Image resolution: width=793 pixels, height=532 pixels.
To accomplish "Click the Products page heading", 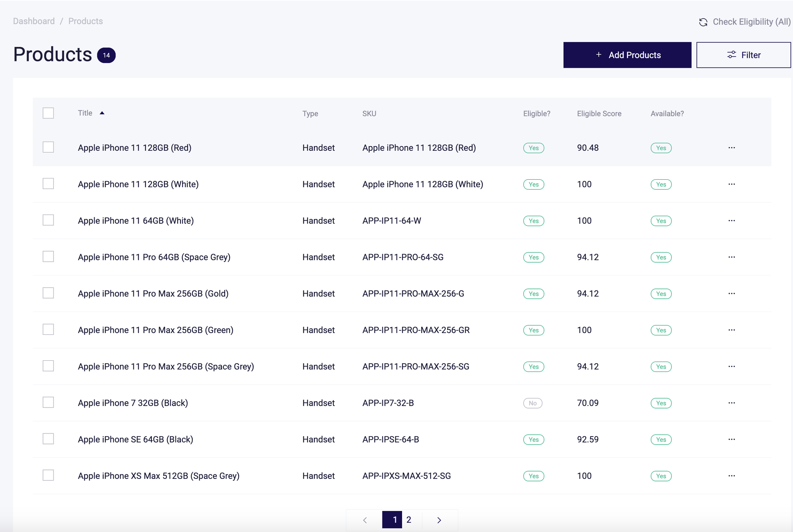I will [x=53, y=54].
